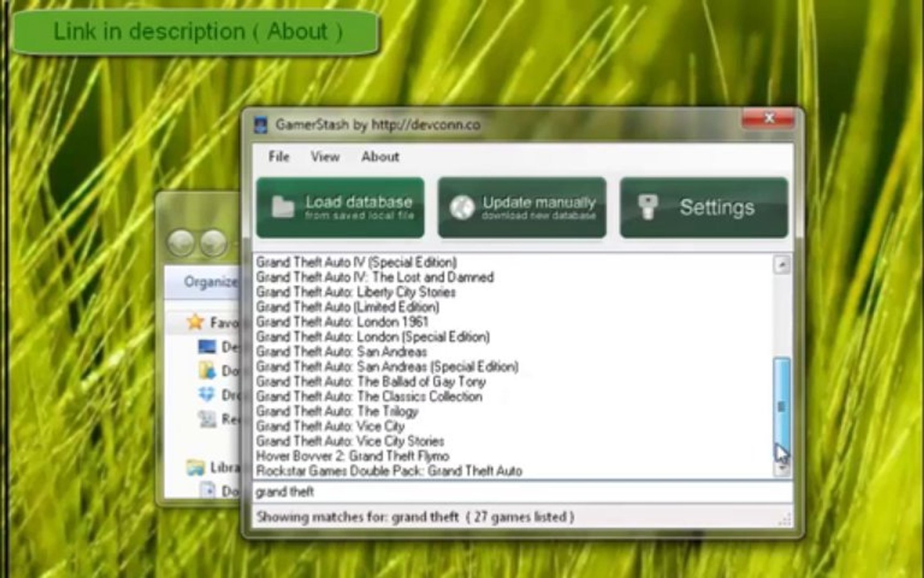Click the Downloads icon in Explorer sidebar

[x=207, y=370]
